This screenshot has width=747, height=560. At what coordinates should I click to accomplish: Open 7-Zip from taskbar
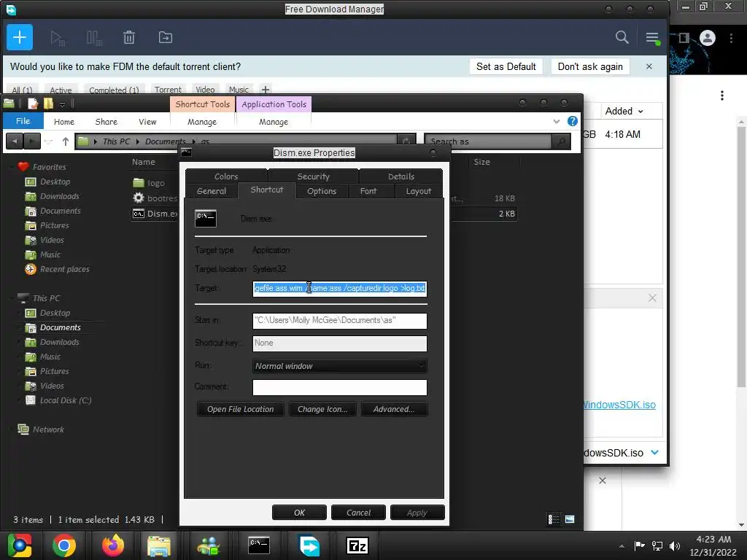coord(357,545)
